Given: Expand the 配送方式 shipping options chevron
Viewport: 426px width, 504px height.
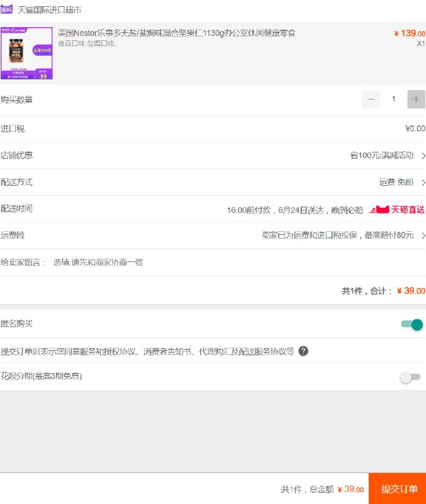Looking at the screenshot, I should (423, 183).
